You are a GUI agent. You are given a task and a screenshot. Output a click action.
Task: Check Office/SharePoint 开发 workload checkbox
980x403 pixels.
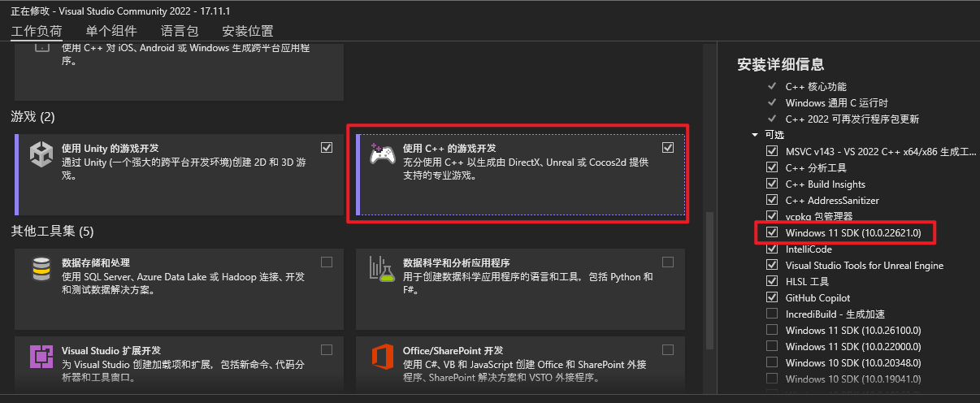point(668,350)
